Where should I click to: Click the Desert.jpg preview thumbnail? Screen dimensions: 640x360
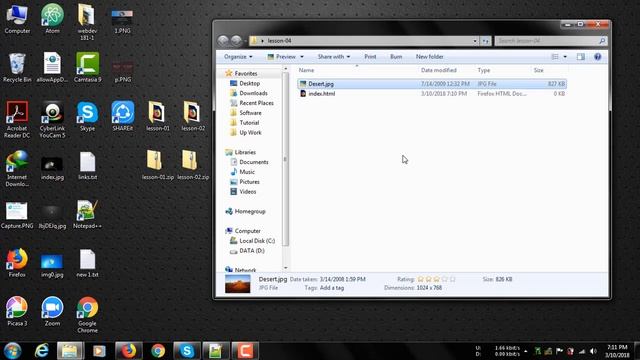click(x=238, y=284)
